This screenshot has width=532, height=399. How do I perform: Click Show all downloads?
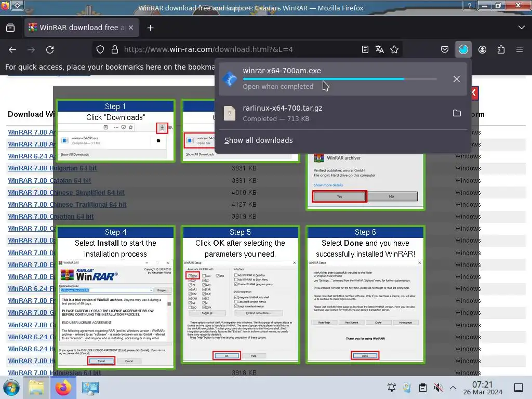[259, 140]
